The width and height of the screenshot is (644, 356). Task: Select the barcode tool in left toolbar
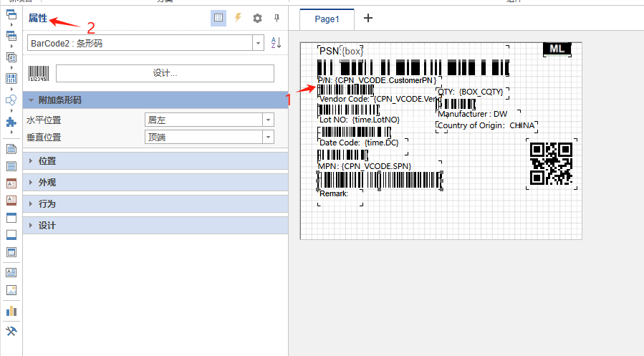11,78
